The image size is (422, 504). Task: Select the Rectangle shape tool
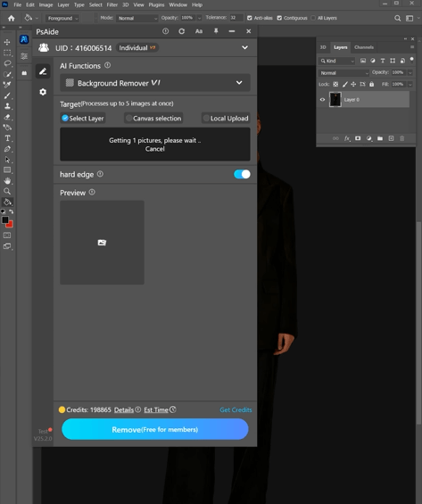coord(7,170)
